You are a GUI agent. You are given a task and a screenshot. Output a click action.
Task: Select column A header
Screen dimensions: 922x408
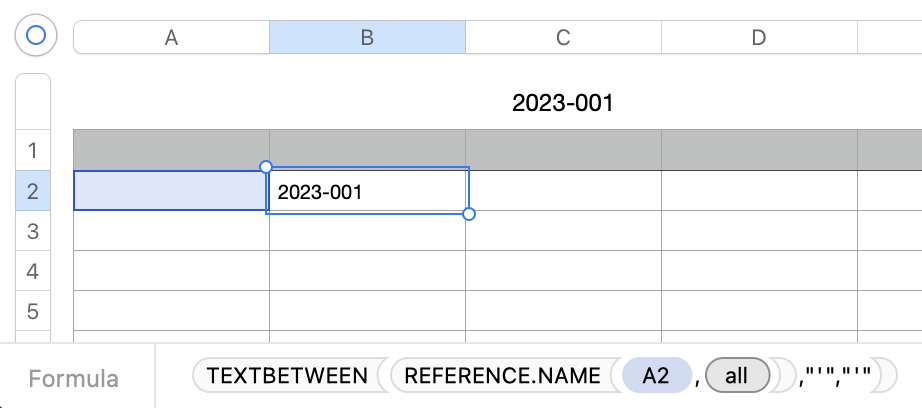coord(171,38)
